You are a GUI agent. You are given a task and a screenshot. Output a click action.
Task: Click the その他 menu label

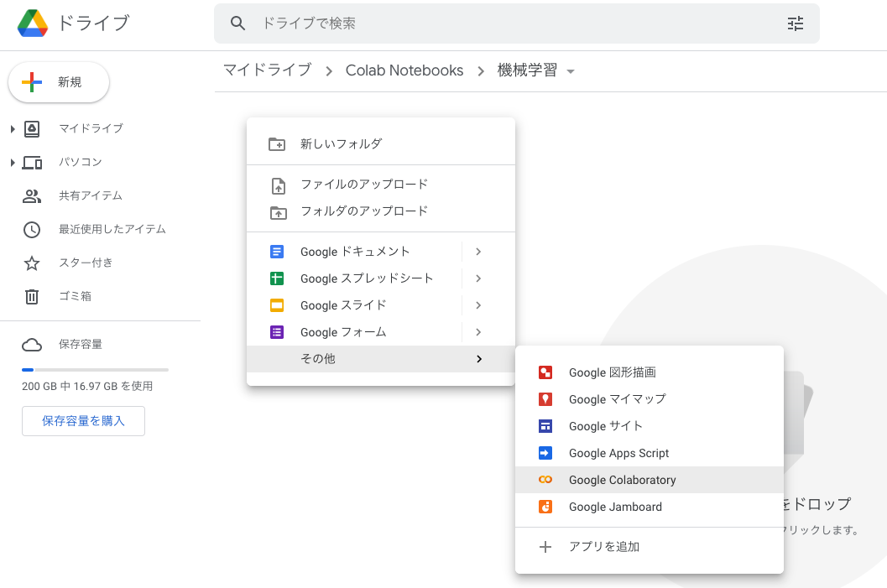coord(318,359)
